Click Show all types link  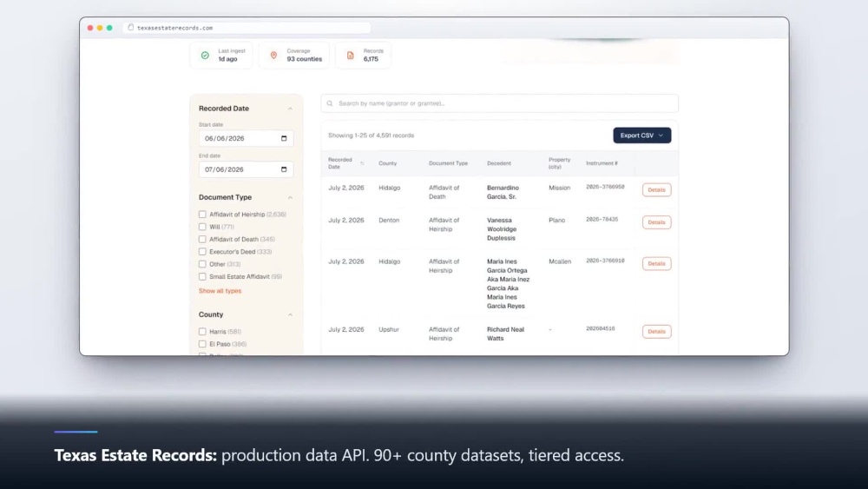[220, 291]
